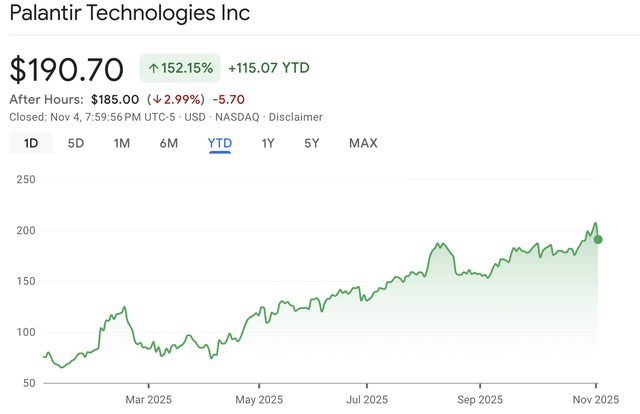Click the red after-hours down arrow
640x414 pixels.
156,99
